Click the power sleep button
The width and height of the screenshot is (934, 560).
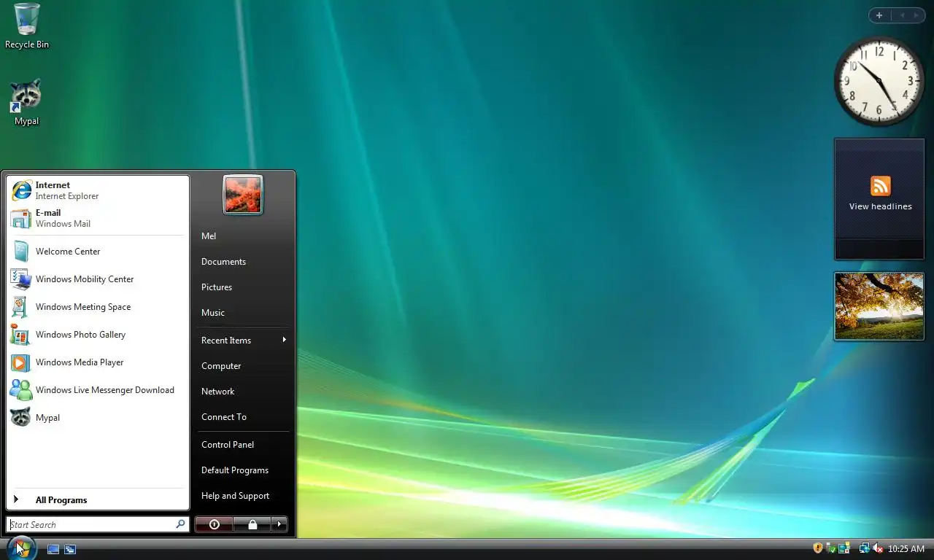click(214, 524)
